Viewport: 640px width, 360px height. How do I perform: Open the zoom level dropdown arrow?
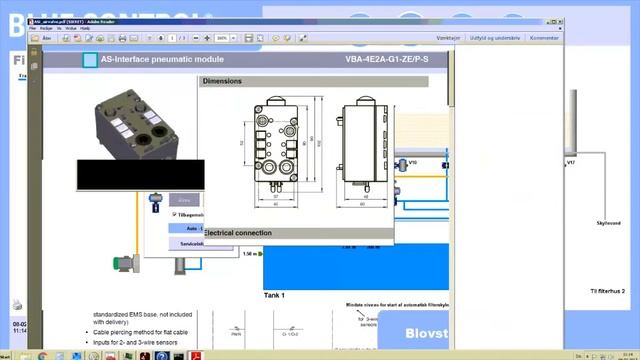(233, 38)
